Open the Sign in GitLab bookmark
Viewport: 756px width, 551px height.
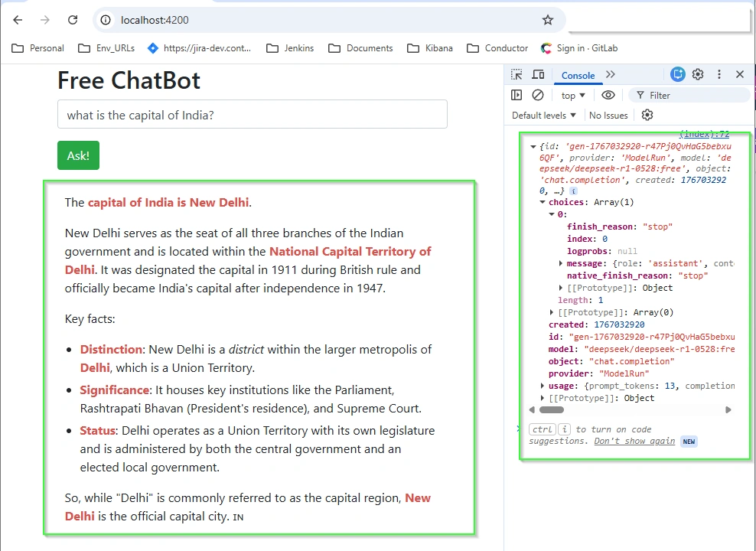[x=579, y=48]
